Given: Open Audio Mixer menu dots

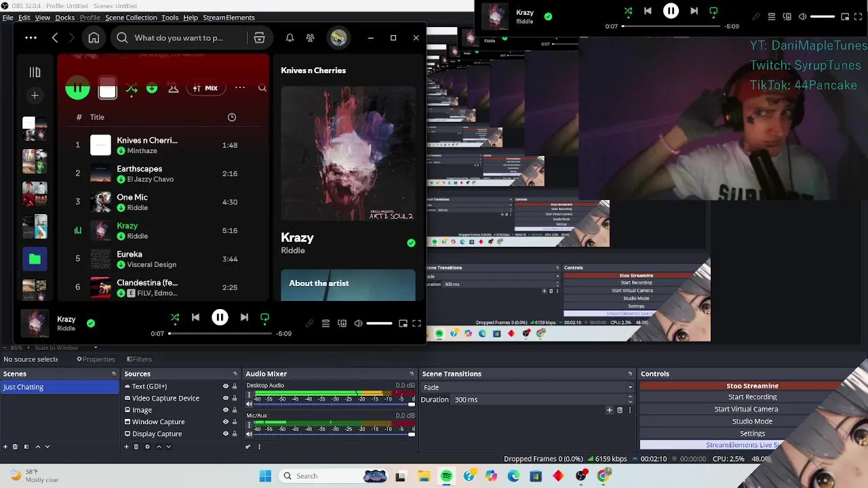Looking at the screenshot, I should (x=259, y=447).
